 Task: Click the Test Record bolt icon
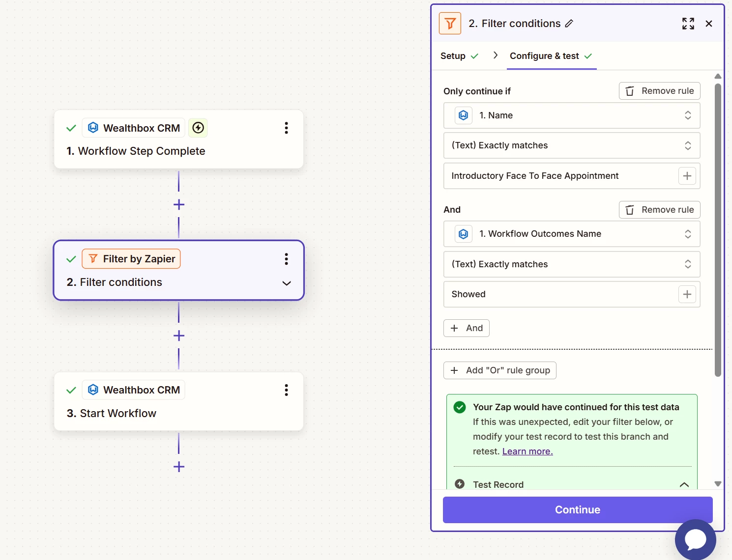[x=460, y=484]
